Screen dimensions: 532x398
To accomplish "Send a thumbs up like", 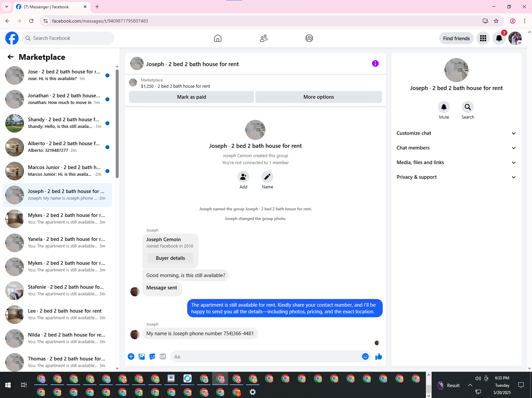I will [x=379, y=356].
